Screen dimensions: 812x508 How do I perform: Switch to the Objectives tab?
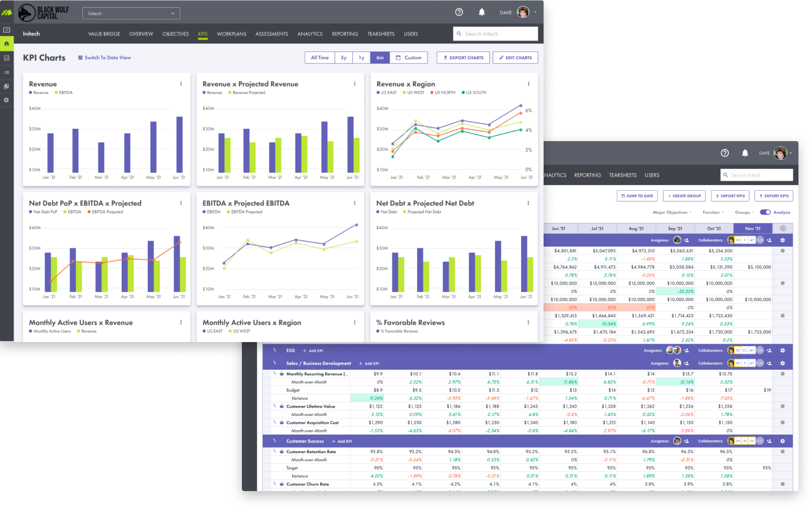(176, 34)
